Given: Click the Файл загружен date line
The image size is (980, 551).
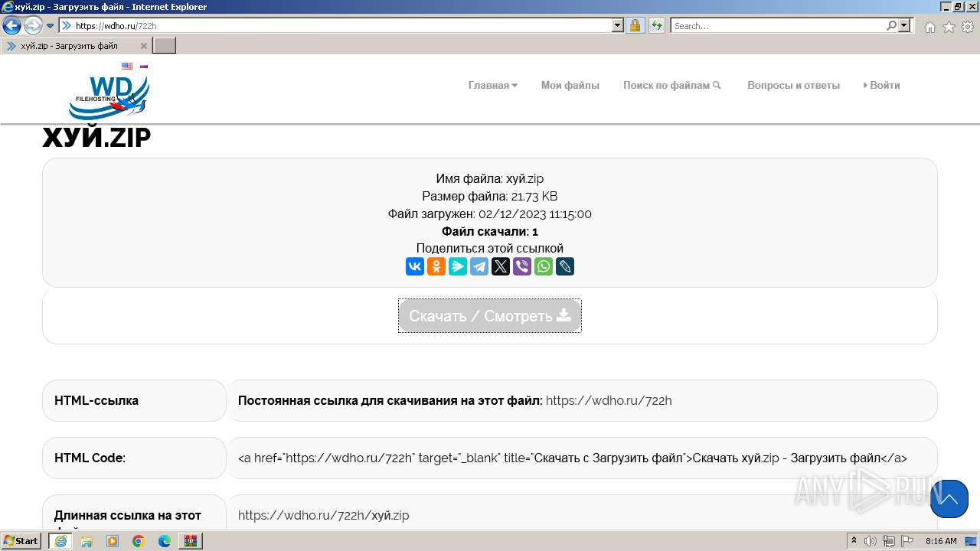Looking at the screenshot, I should (490, 214).
